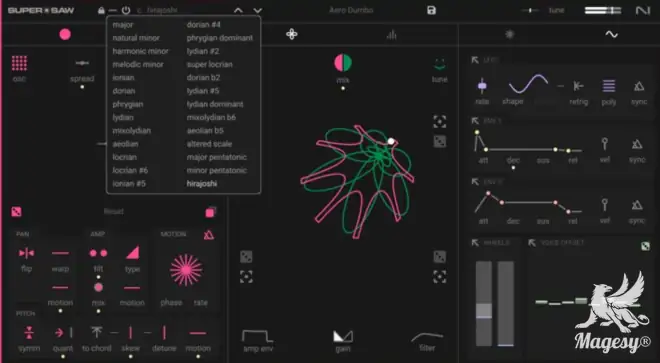Click the pink-green mix knob
The height and width of the screenshot is (363, 660).
[343, 63]
